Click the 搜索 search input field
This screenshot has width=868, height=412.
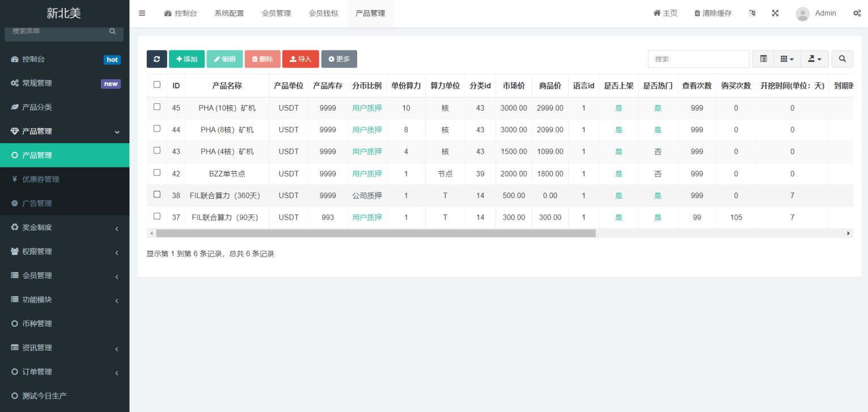[x=698, y=58]
